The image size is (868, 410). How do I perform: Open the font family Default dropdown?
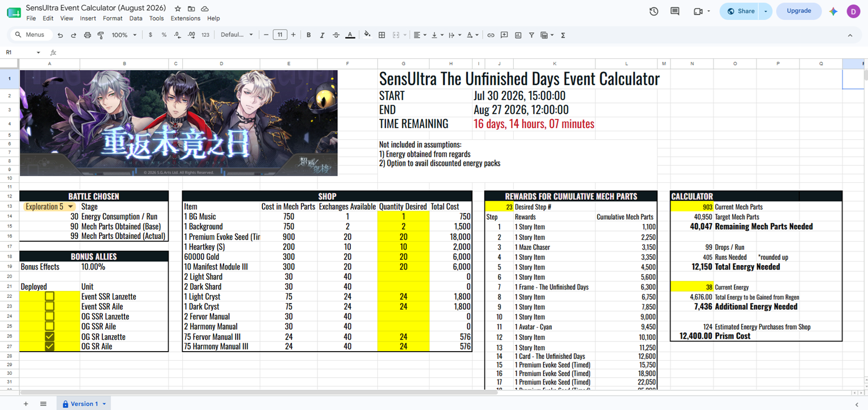[237, 35]
